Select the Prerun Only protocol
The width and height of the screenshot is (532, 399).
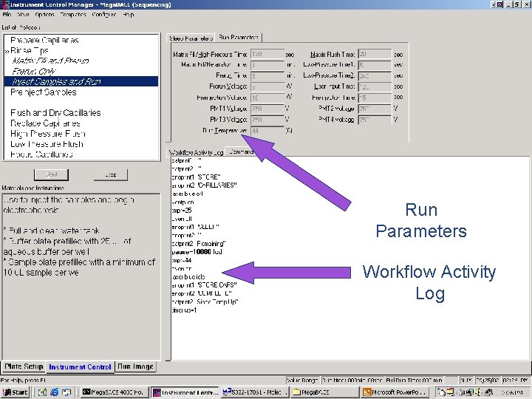coord(33,71)
